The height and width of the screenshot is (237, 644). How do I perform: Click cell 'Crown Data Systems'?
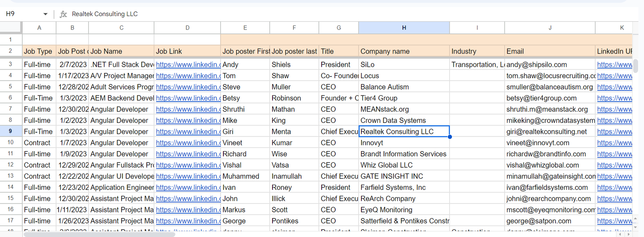click(x=404, y=120)
